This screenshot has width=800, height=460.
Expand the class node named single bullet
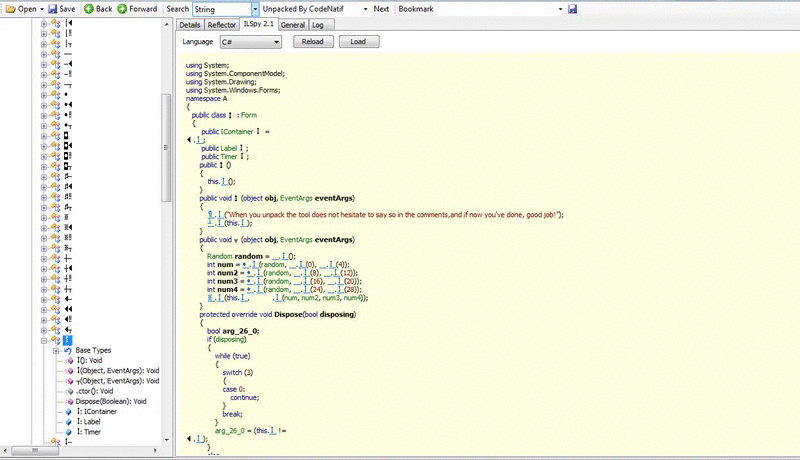pos(44,95)
